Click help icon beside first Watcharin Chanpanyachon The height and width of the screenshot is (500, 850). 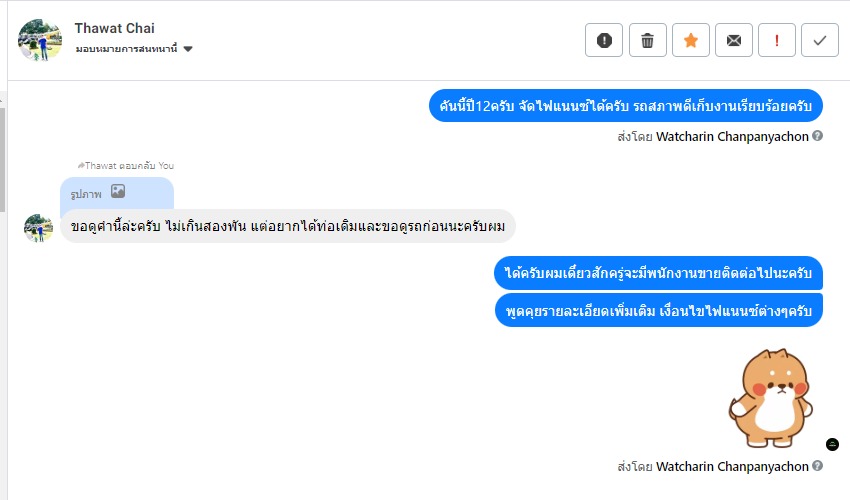tap(818, 136)
